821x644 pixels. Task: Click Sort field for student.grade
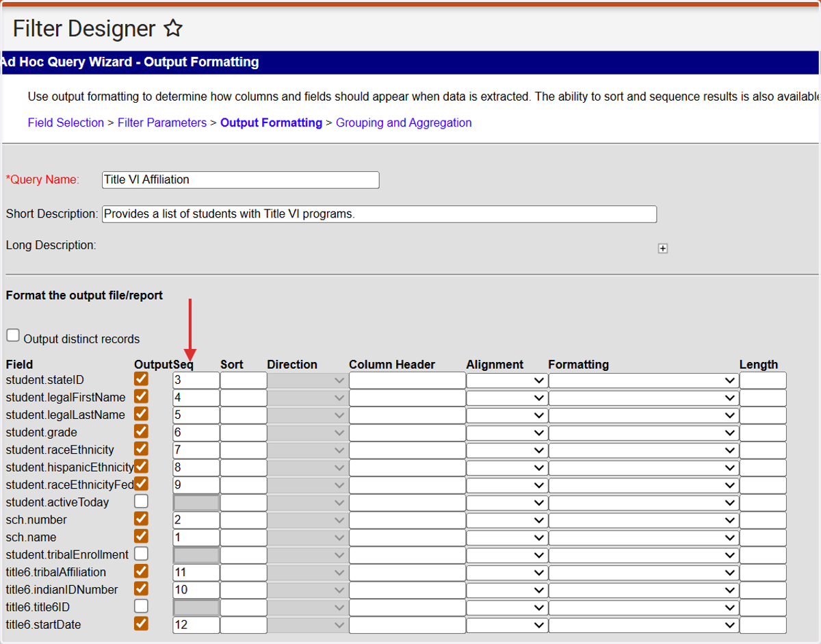click(244, 433)
